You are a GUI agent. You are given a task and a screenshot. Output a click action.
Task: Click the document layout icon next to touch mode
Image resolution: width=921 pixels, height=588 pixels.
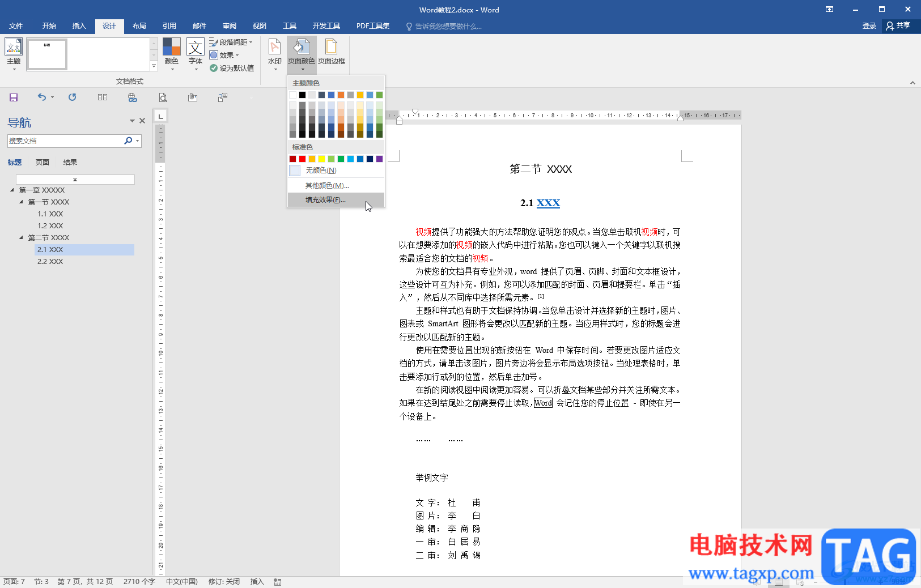(x=223, y=97)
